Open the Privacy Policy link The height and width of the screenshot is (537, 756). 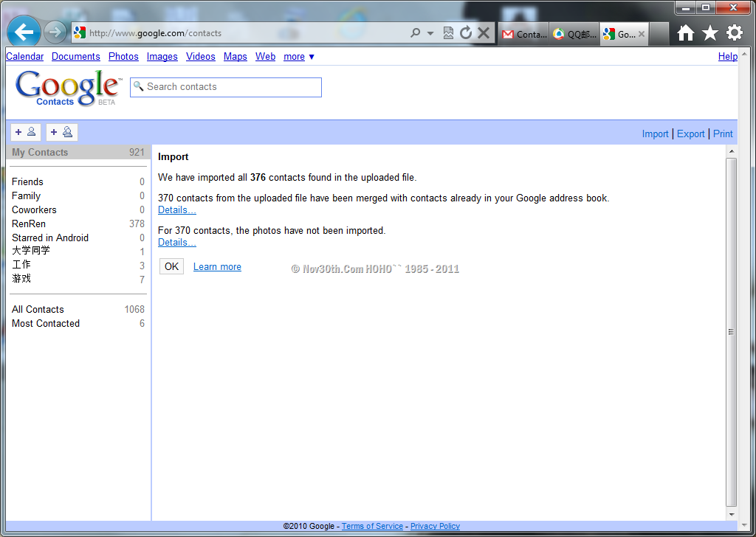(435, 526)
